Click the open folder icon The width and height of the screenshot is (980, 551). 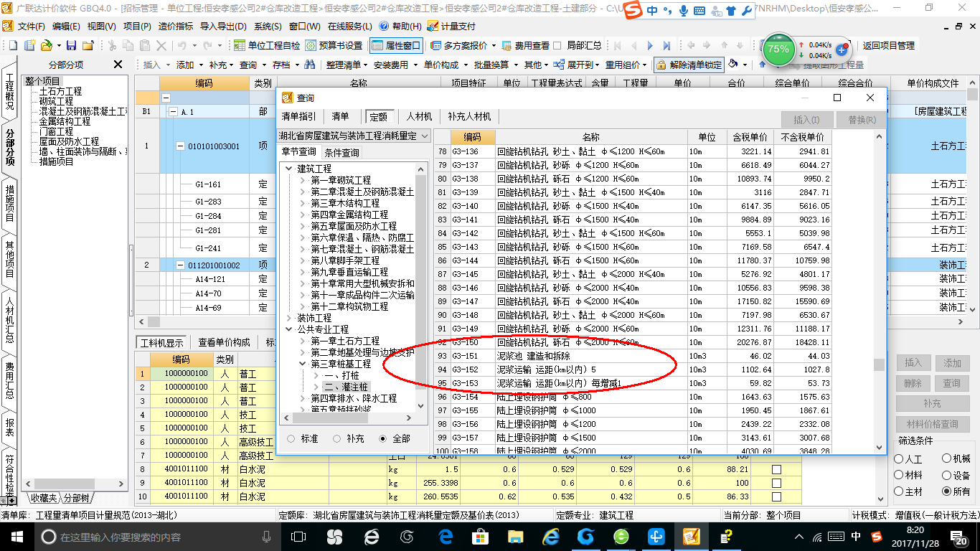[46, 45]
